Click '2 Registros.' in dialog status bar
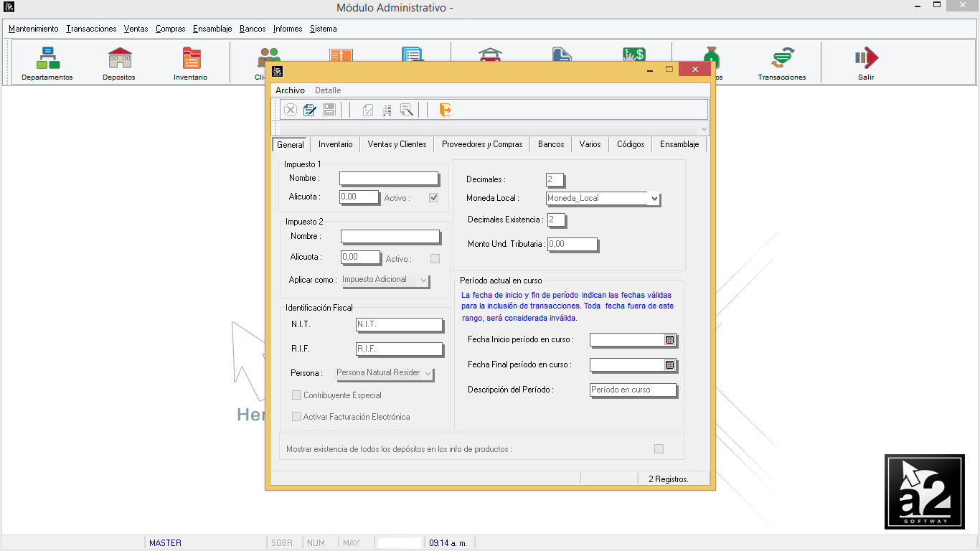Screen dimensions: 980x551 pos(669,479)
